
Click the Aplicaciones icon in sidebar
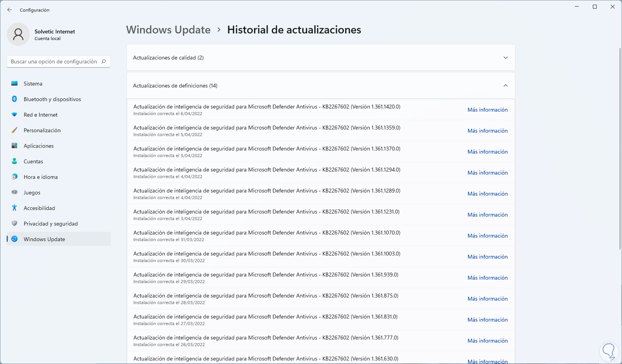click(x=14, y=146)
